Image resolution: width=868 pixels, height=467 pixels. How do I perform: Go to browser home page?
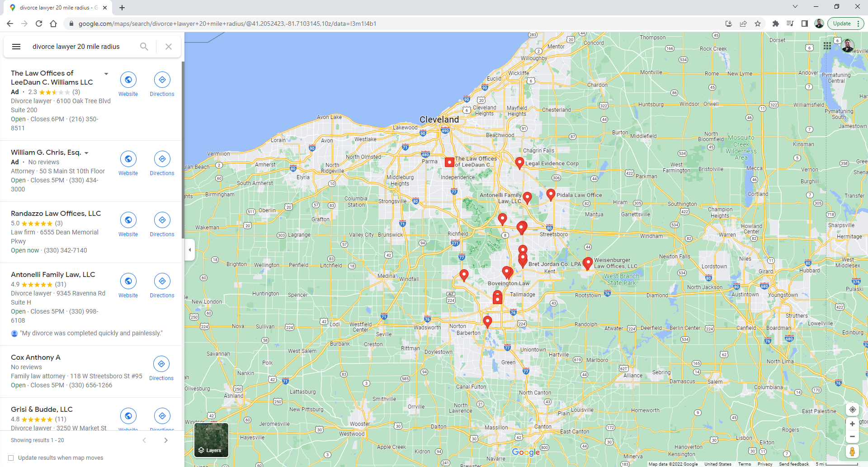click(53, 24)
